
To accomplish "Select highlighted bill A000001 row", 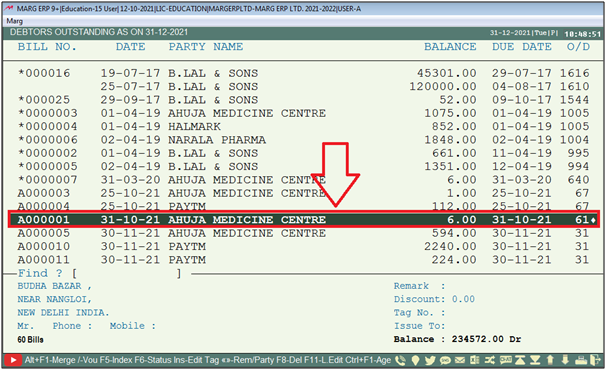I will (x=304, y=219).
